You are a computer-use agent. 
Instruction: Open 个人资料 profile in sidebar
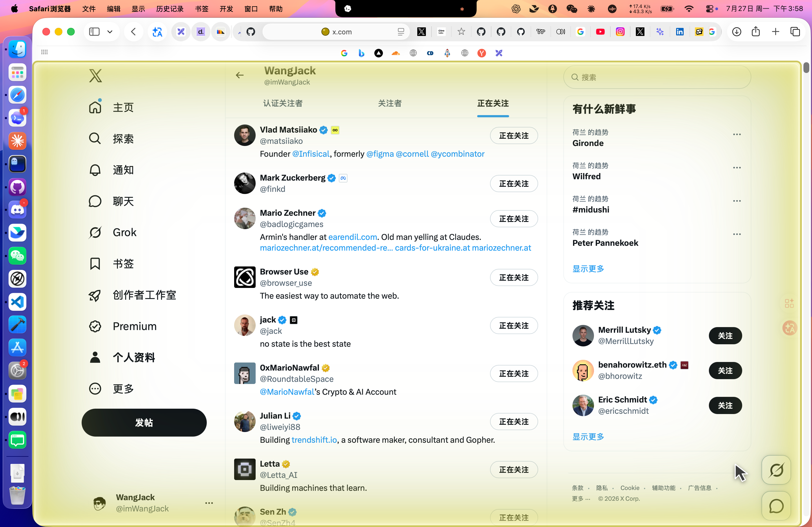click(122, 357)
